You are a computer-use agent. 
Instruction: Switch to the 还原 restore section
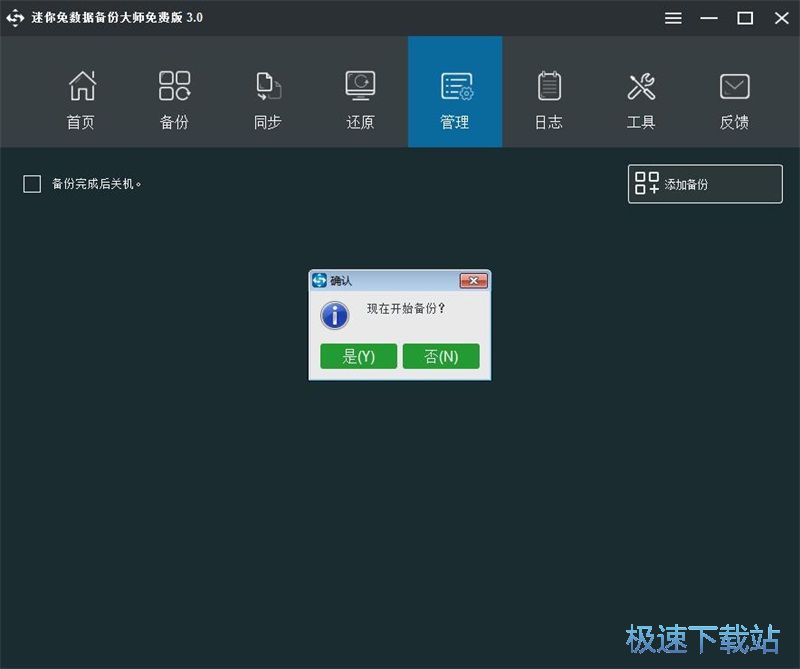pos(361,100)
